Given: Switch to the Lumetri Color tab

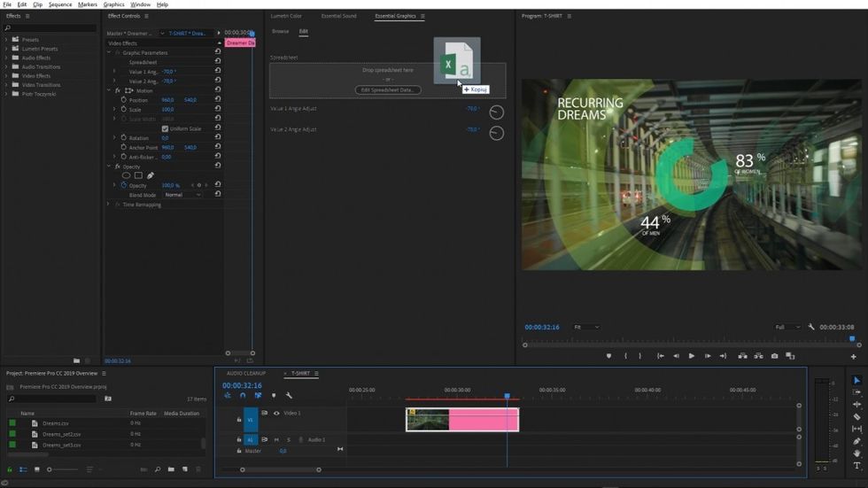Looking at the screenshot, I should 286,16.
